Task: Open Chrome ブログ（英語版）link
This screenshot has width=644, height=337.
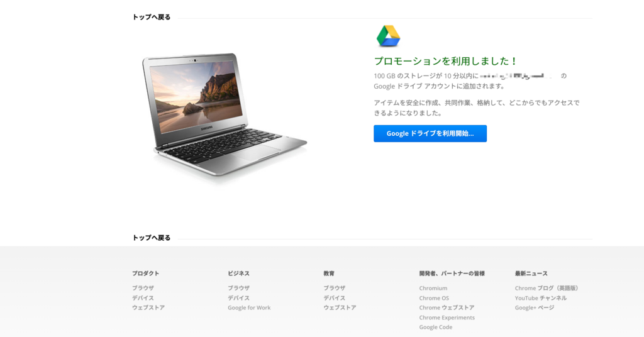Action: pyautogui.click(x=547, y=288)
